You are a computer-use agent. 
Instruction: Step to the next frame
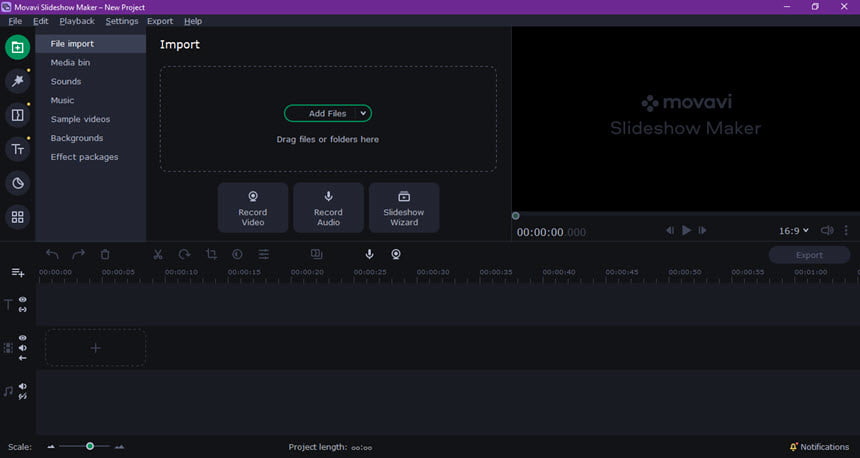(703, 230)
